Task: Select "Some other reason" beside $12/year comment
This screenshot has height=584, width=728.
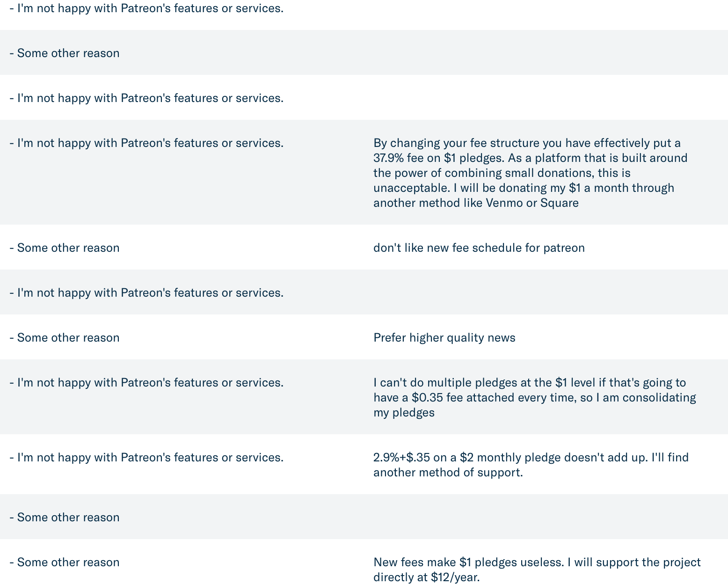Action: [65, 562]
